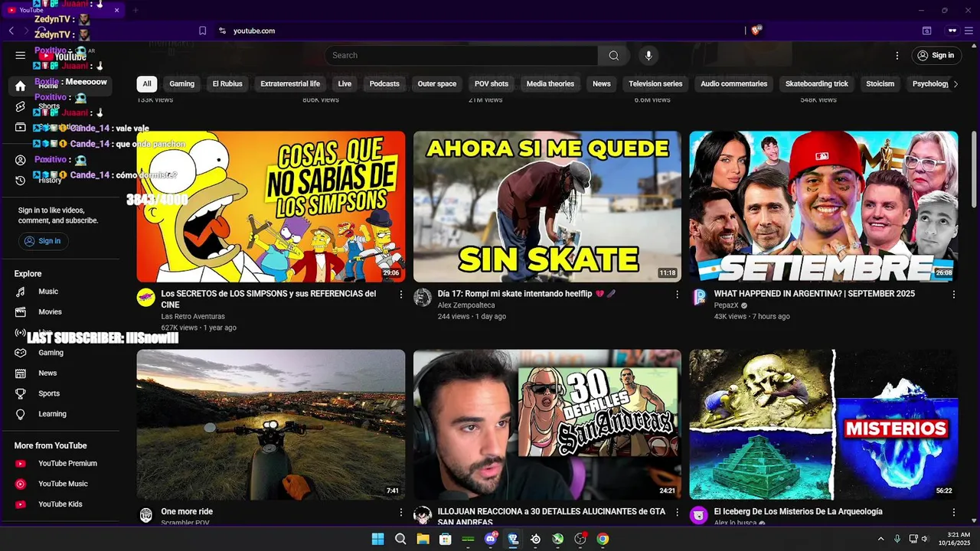
Task: Click the top-right Sign in button
Action: coord(936,55)
